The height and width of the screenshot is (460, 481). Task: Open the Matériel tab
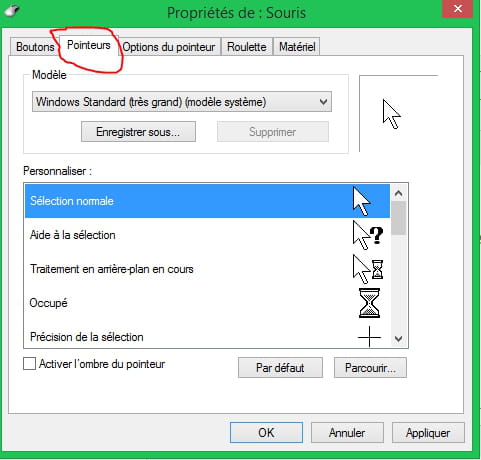click(x=297, y=47)
